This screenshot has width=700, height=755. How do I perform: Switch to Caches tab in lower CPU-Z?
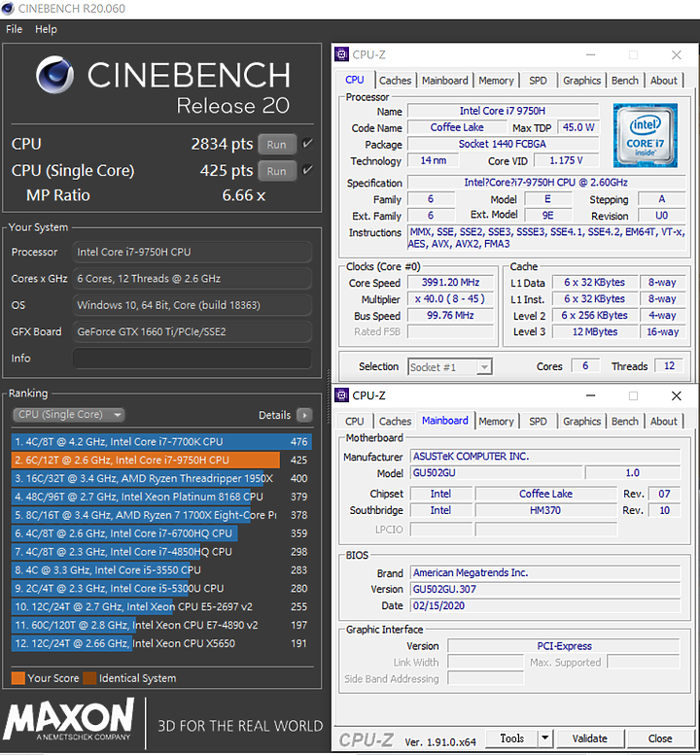[x=395, y=422]
